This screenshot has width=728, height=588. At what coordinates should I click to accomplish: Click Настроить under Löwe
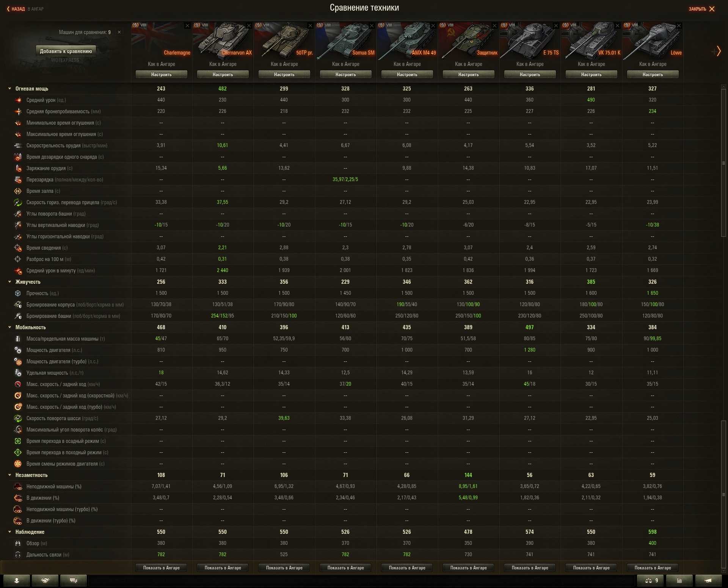[x=653, y=75]
